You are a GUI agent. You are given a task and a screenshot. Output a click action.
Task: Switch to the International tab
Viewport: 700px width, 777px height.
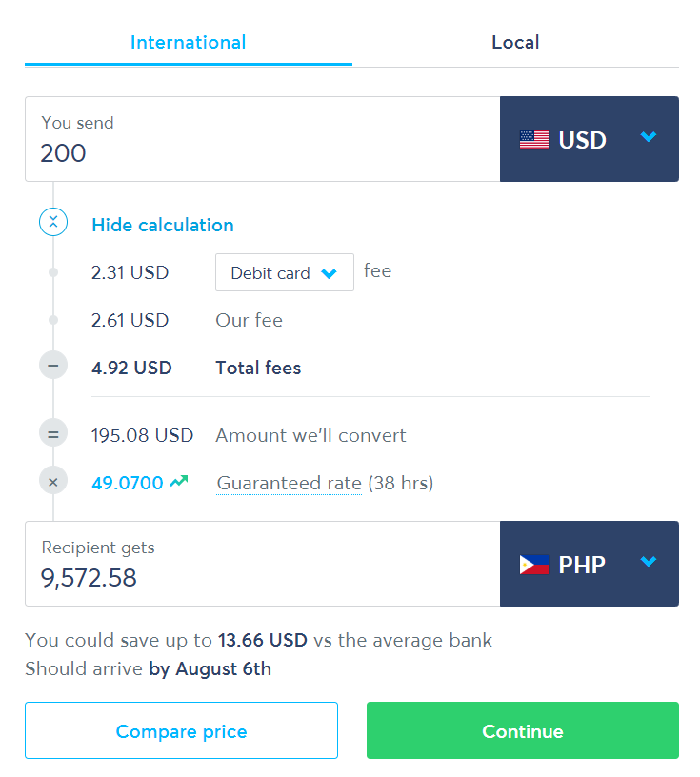[189, 43]
